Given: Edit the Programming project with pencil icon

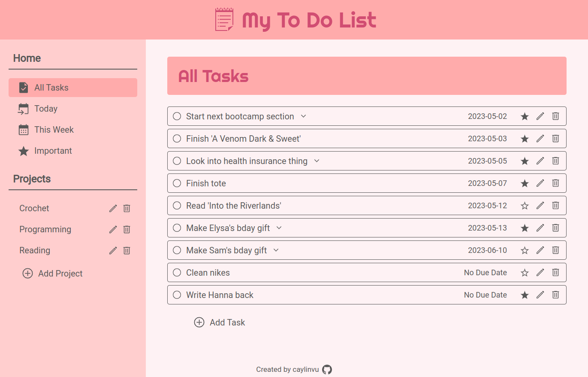Looking at the screenshot, I should 113,229.
